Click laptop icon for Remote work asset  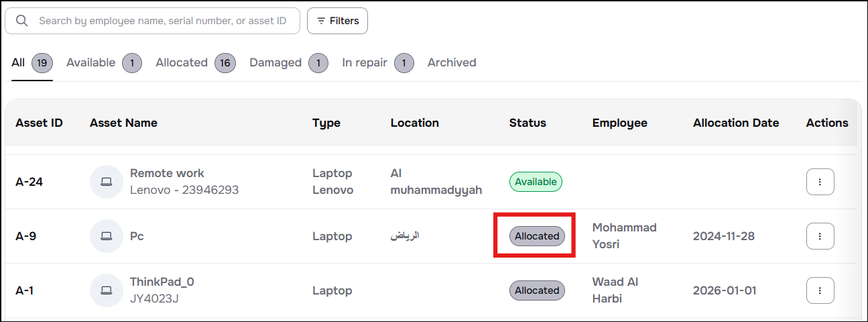point(106,182)
